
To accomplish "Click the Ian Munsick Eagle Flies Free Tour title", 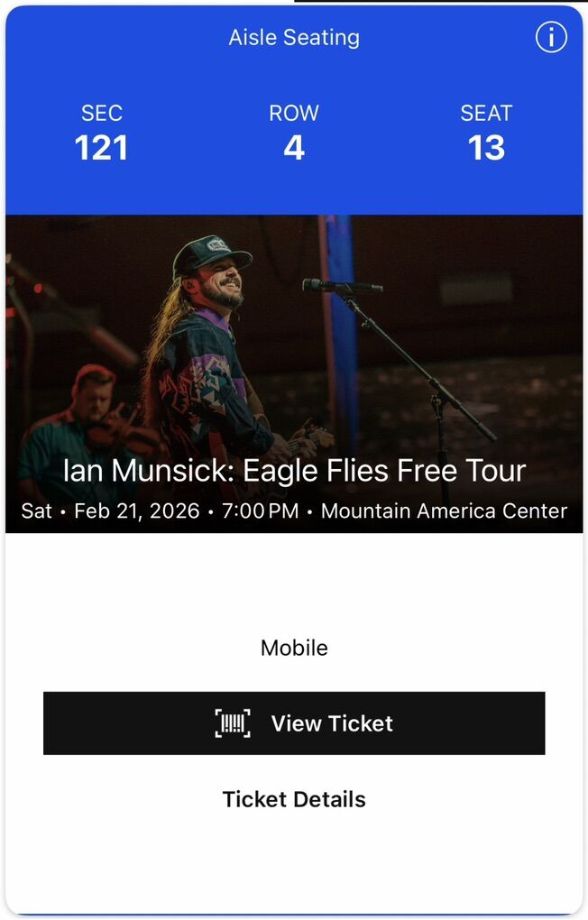I will pyautogui.click(x=294, y=471).
